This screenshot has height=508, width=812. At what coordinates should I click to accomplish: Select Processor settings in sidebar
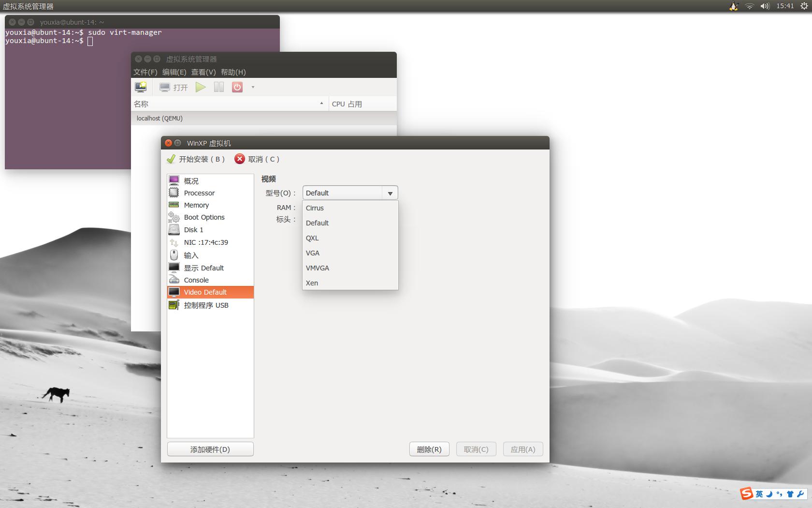coord(199,193)
